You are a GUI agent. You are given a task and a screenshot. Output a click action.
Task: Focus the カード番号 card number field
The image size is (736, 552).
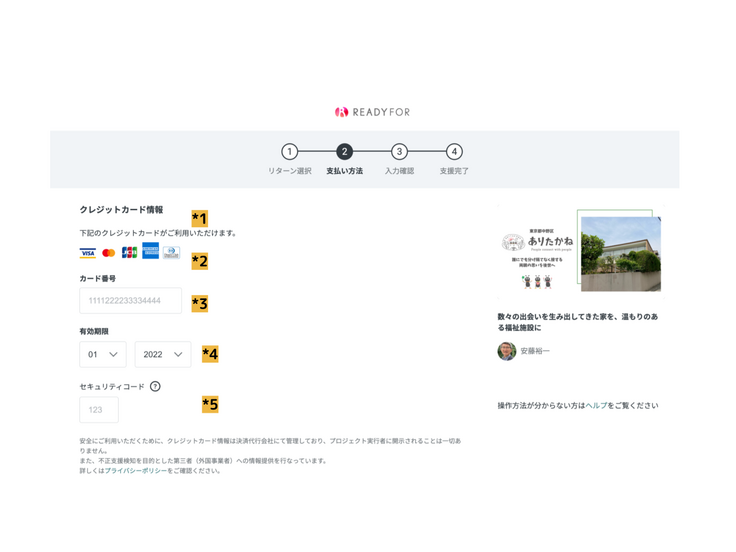pos(130,301)
